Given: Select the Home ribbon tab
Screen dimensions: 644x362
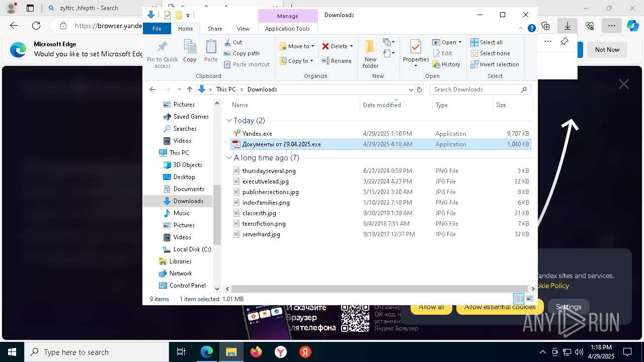Looking at the screenshot, I should coord(185,29).
